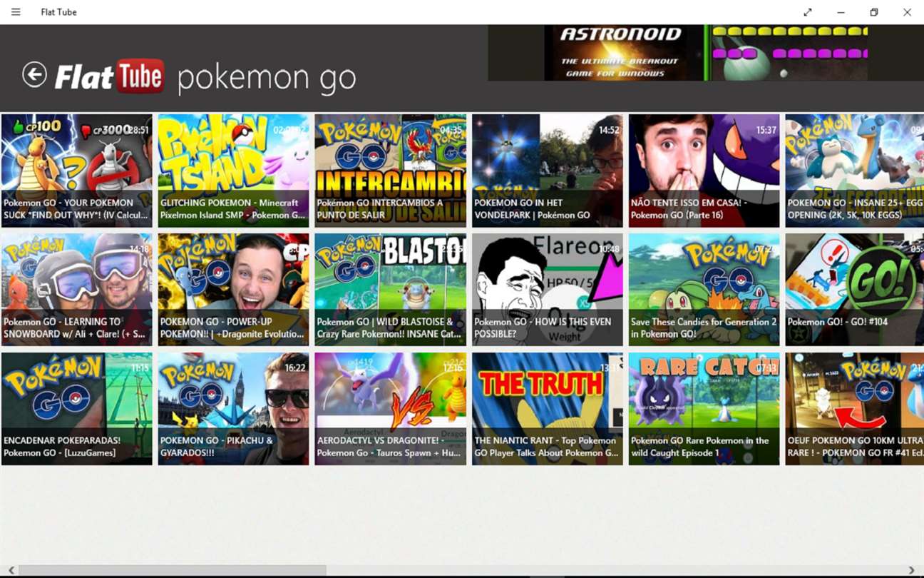This screenshot has height=578, width=924.
Task: Click the 'Flat Tube' window title
Action: tap(58, 12)
